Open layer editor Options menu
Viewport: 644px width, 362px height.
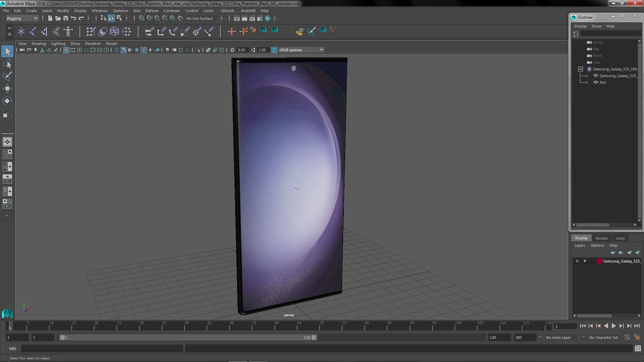click(597, 245)
